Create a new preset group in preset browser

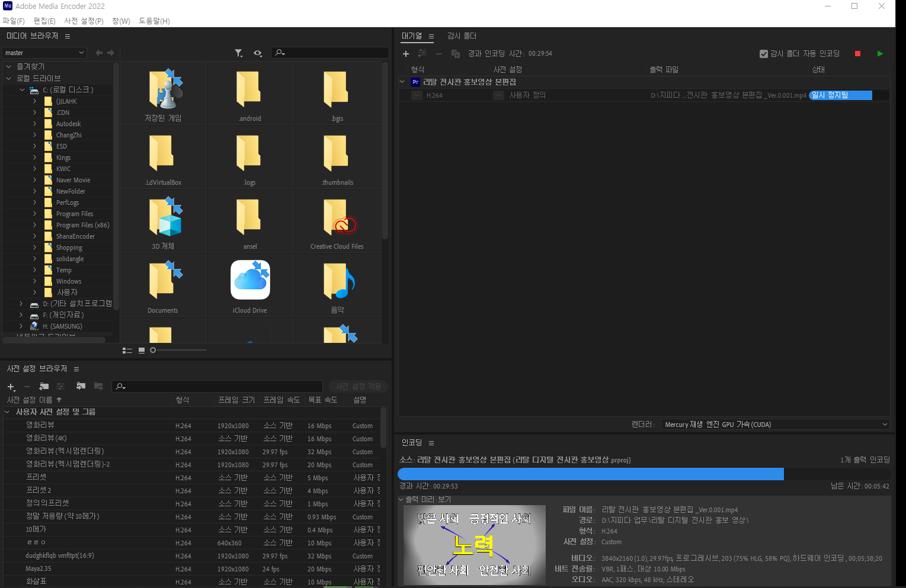tap(44, 387)
